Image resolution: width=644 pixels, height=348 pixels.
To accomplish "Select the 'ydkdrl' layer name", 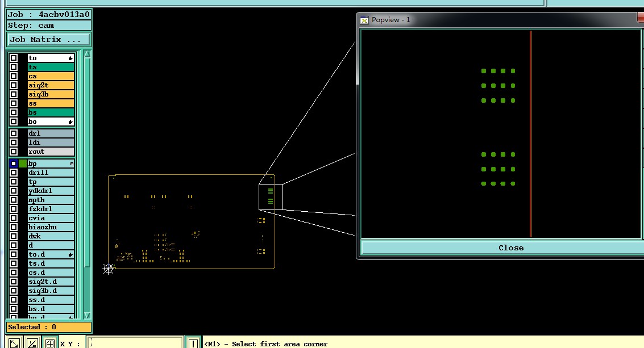I will point(51,190).
